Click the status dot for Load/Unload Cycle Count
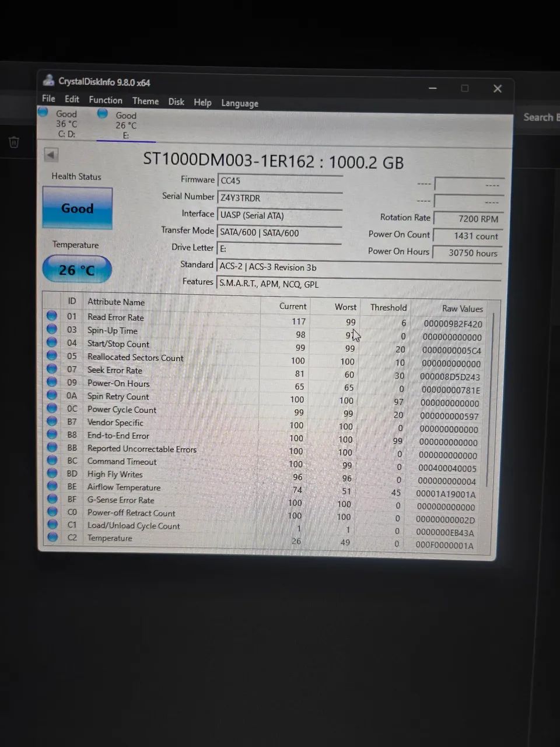Image resolution: width=560 pixels, height=747 pixels. click(x=52, y=525)
